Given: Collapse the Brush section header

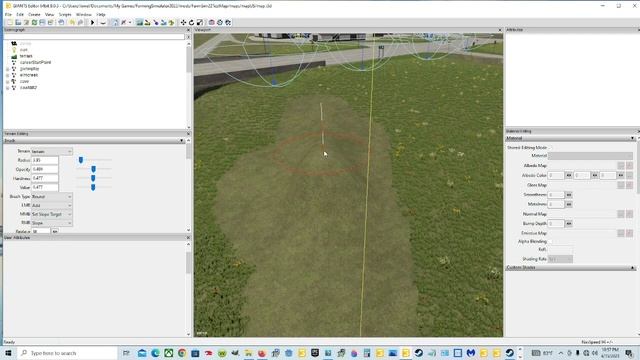Looking at the screenshot, I should coord(94,140).
